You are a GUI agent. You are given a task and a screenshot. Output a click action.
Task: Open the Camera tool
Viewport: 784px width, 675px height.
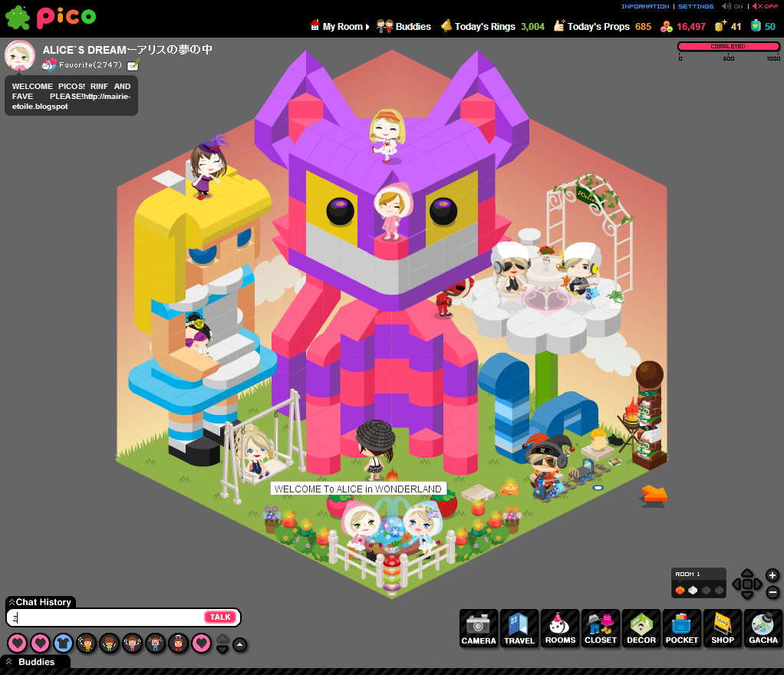(x=478, y=627)
